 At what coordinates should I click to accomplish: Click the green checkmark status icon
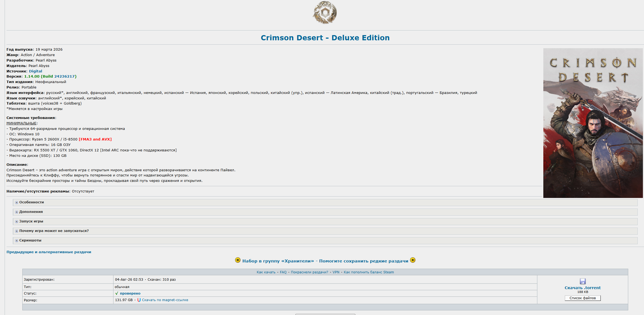(x=117, y=293)
